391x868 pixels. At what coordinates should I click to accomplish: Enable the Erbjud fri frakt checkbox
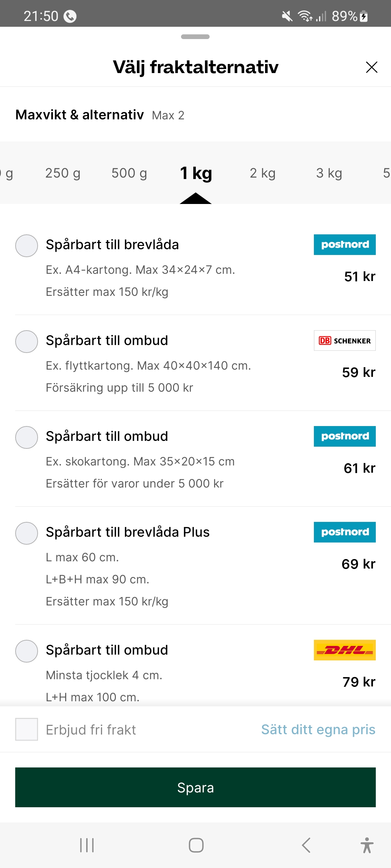[x=26, y=729]
